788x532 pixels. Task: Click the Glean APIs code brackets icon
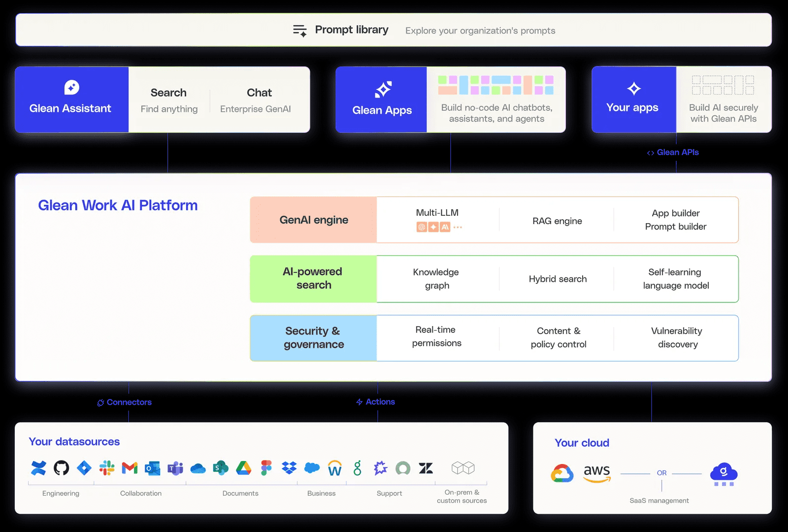coord(651,153)
